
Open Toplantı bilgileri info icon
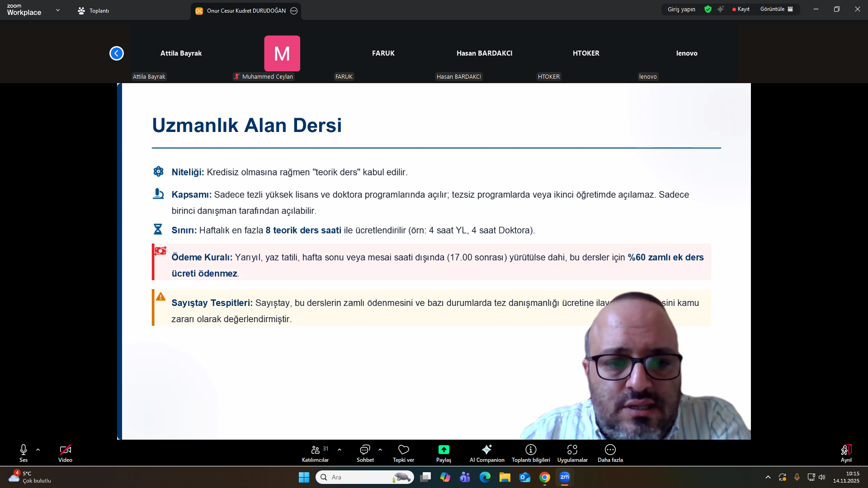[531, 450]
